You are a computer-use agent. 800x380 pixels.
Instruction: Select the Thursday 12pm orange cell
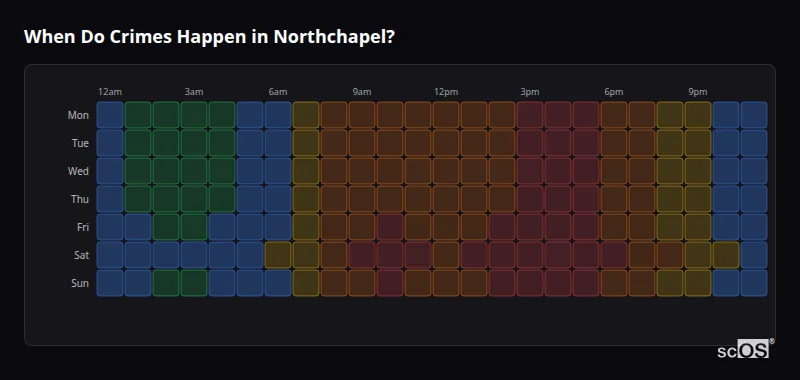coord(446,199)
